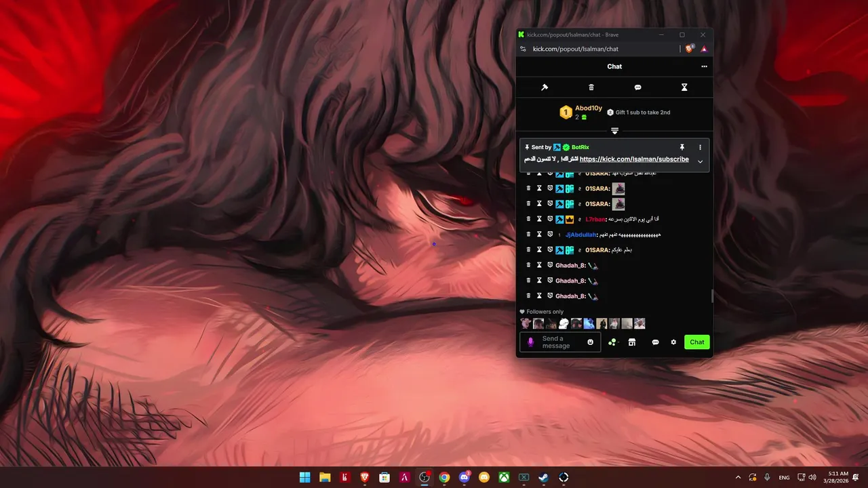Image resolution: width=868 pixels, height=488 pixels.
Task: Open the speech bubble icon in top chat toolbar
Action: (638, 87)
